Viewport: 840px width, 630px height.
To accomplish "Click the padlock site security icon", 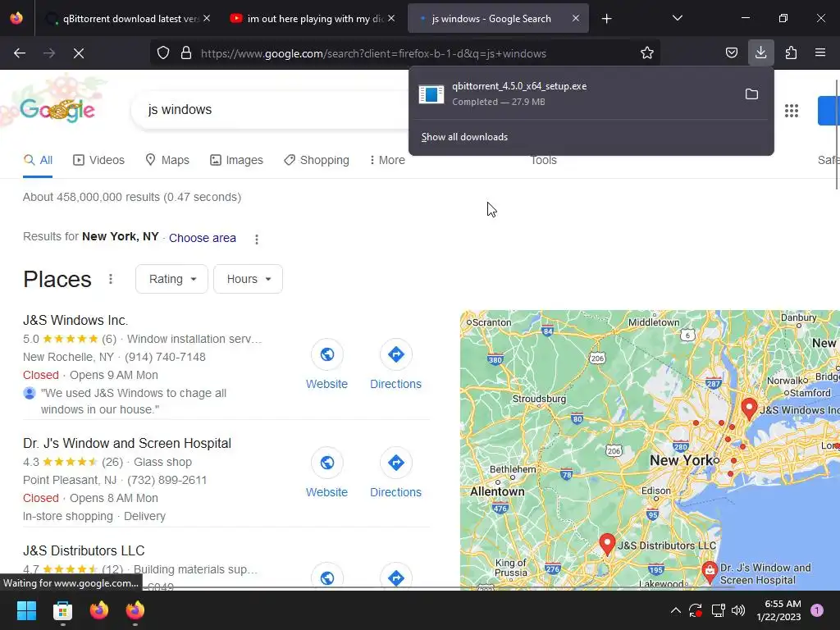I will click(186, 53).
